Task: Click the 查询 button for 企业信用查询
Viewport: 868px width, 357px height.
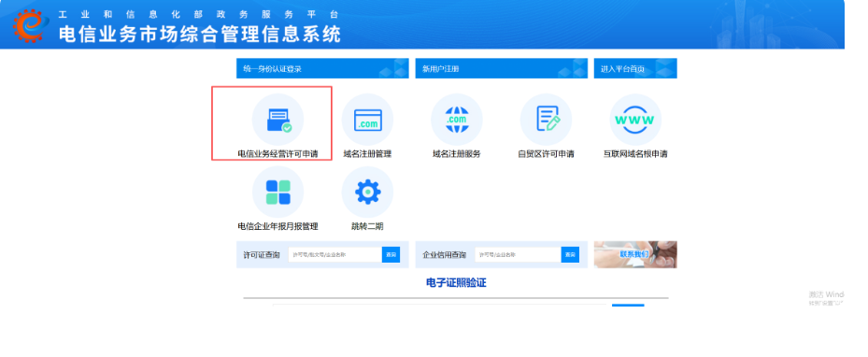Action: (570, 254)
